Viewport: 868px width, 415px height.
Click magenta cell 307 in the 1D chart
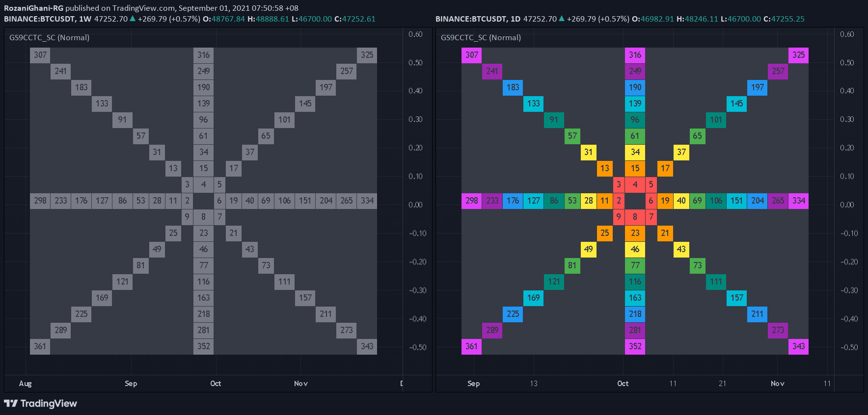tap(472, 55)
